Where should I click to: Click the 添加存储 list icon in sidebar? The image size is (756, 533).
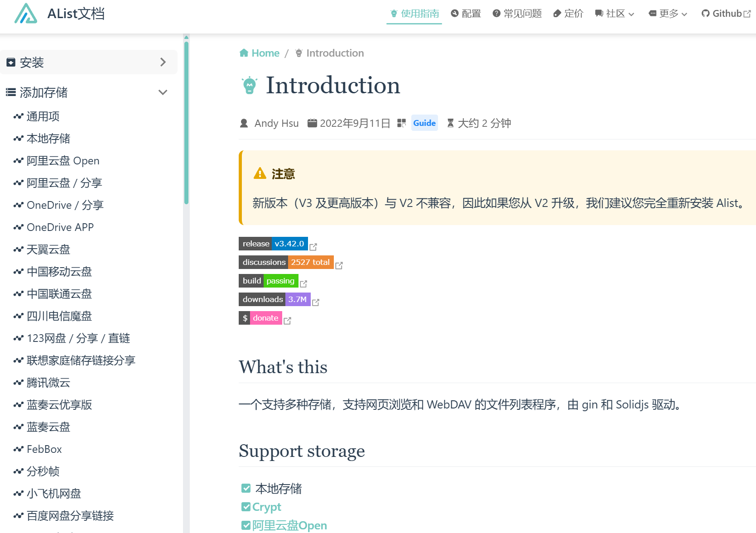(11, 92)
